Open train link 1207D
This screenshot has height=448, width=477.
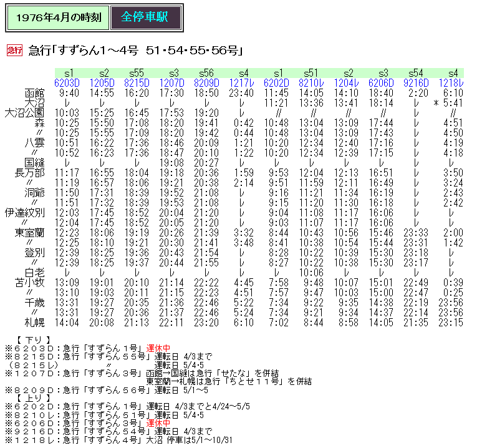click(x=171, y=83)
